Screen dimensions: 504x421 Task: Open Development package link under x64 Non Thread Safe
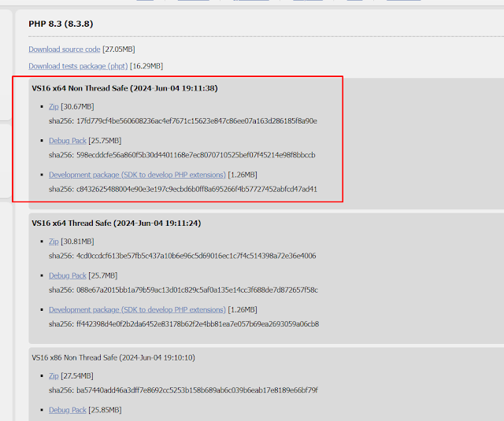(137, 175)
